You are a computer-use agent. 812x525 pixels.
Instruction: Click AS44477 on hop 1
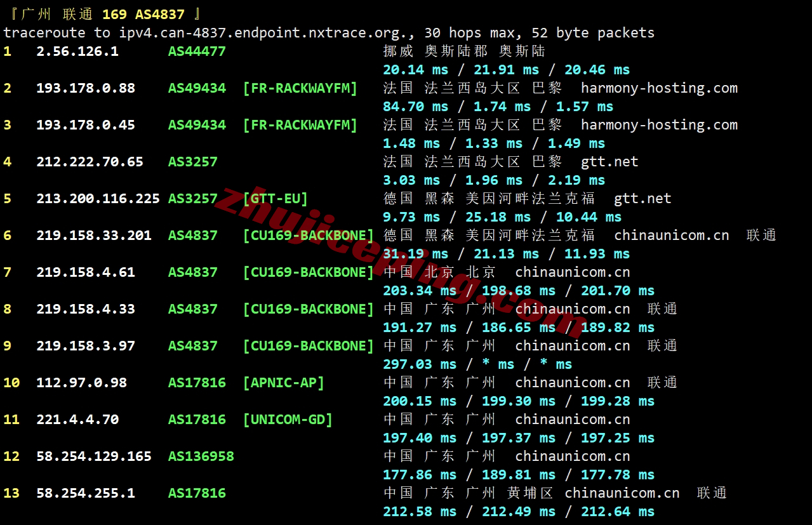(197, 51)
